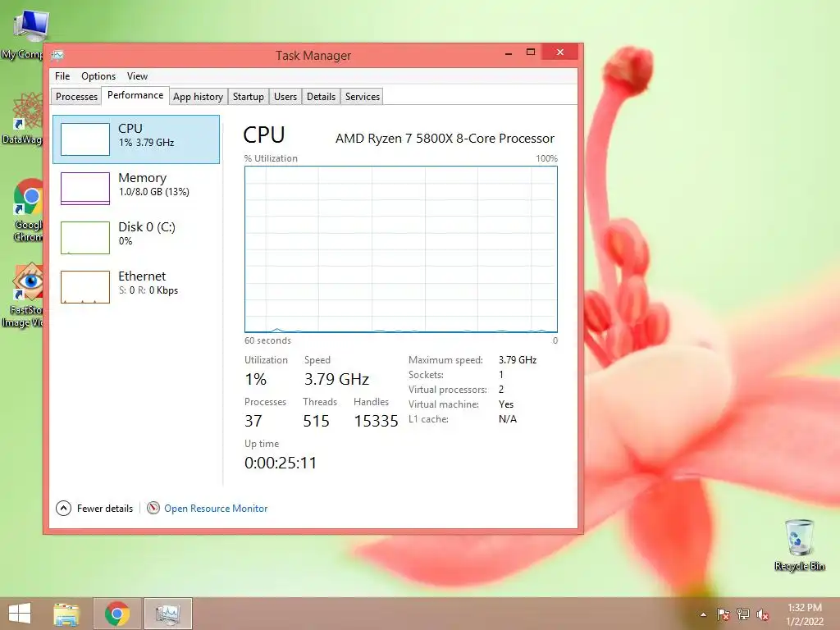Screen dimensions: 840x630
Task: Open Chrome from the taskbar
Action: 117,614
